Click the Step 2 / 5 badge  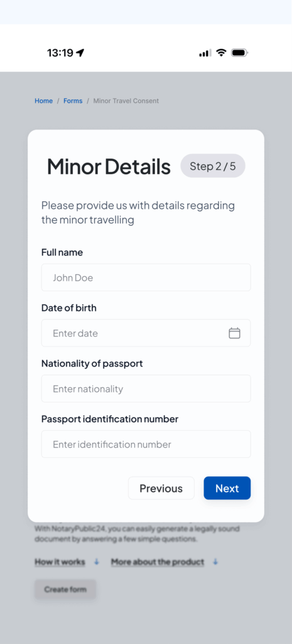pyautogui.click(x=213, y=166)
